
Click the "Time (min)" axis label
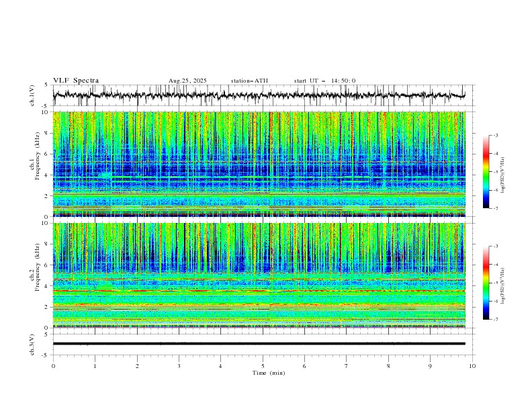point(269,373)
